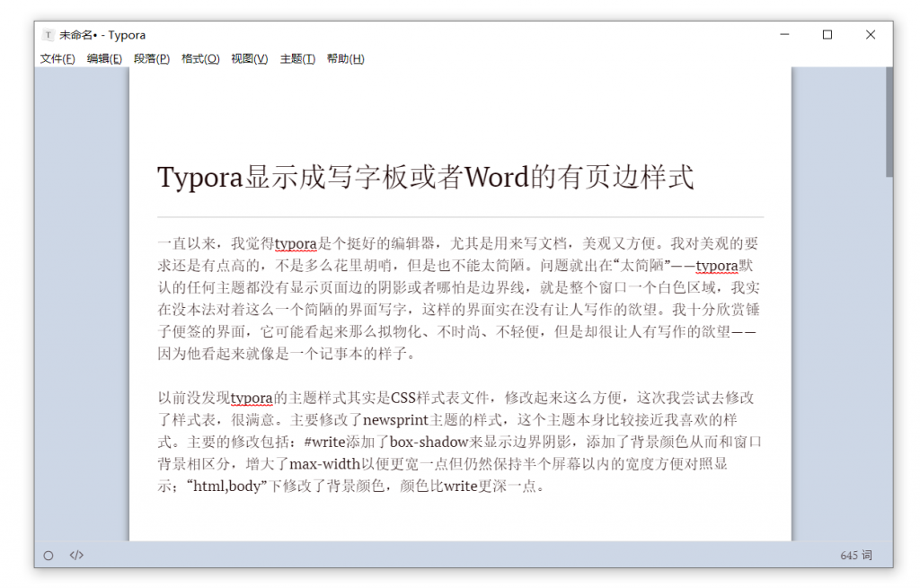Open the 文件(F) menu
This screenshot has width=920, height=588.
coord(57,59)
